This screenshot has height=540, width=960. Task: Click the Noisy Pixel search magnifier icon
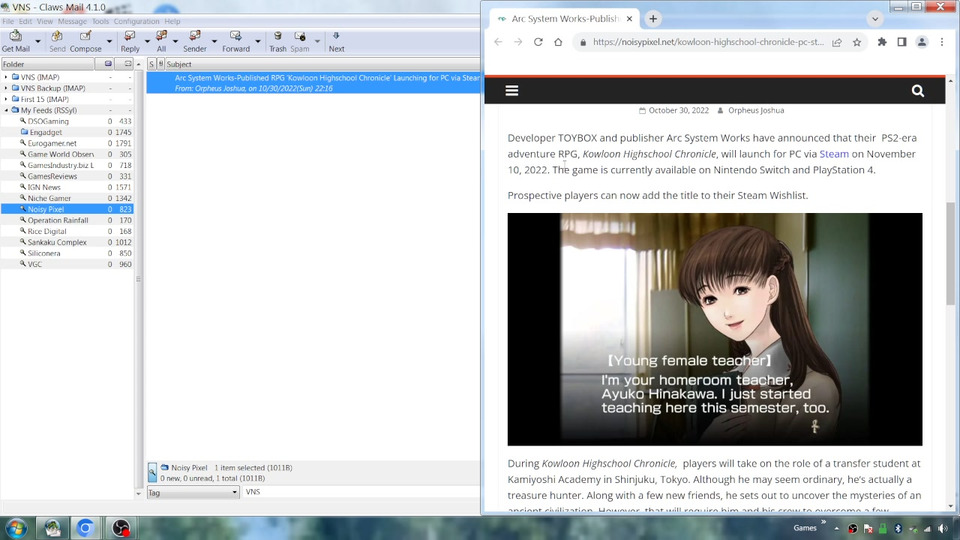point(918,91)
